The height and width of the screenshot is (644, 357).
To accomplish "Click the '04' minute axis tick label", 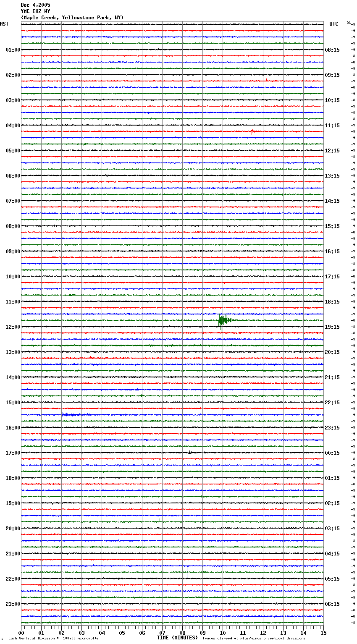I will point(102,633).
